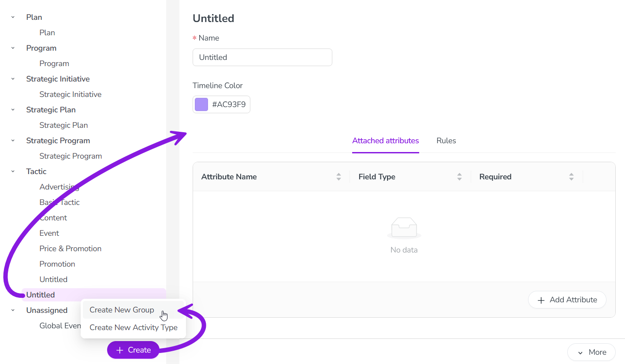The width and height of the screenshot is (625, 364).
Task: Select Create New Group menu entry
Action: [133, 310]
